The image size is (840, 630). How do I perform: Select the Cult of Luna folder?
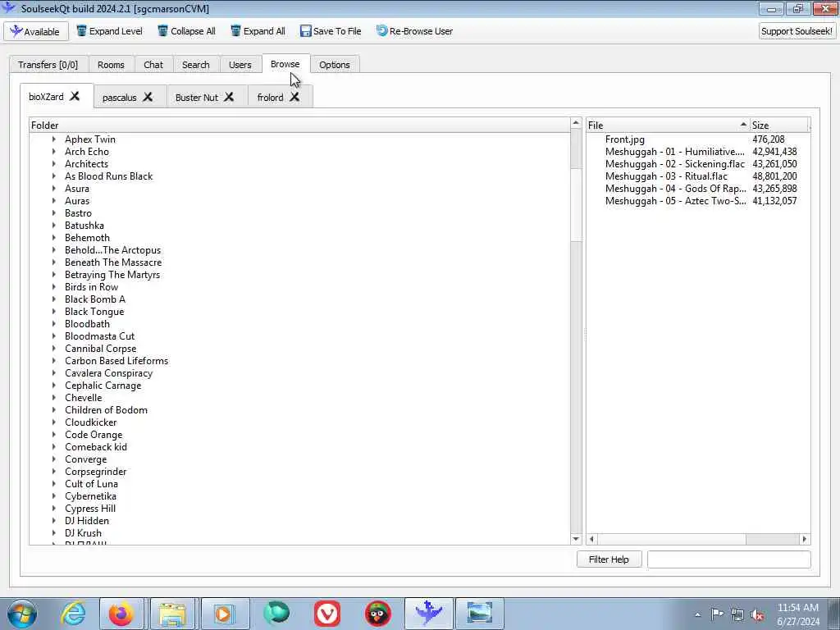pyautogui.click(x=91, y=484)
